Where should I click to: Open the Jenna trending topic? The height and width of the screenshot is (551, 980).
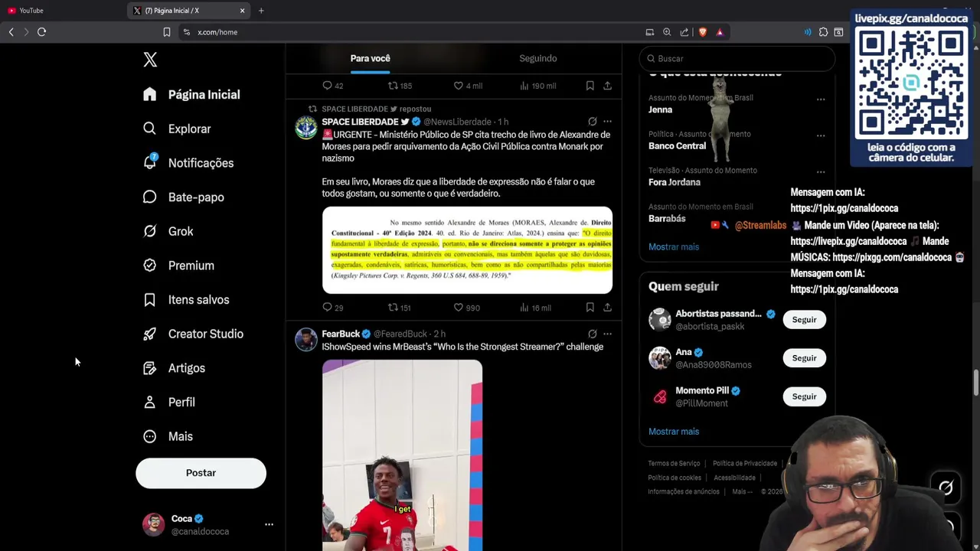pos(660,109)
